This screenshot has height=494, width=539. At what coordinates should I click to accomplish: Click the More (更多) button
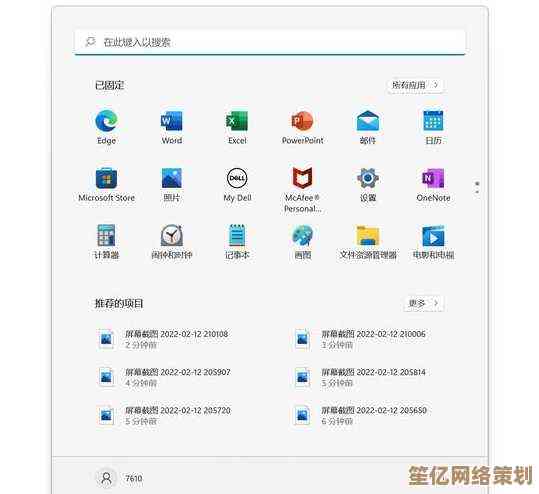coord(424,303)
